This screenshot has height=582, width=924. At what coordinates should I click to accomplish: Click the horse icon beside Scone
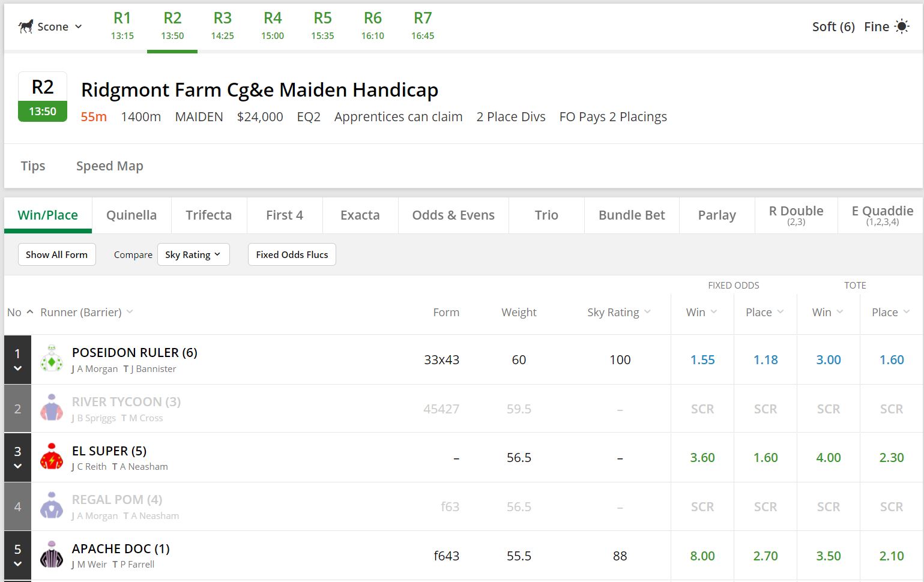pos(25,26)
